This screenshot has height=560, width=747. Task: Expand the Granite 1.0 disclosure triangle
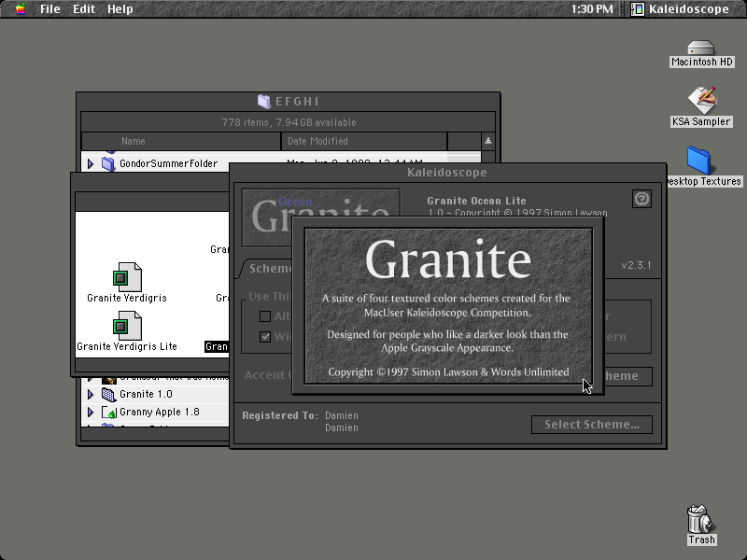pyautogui.click(x=91, y=394)
